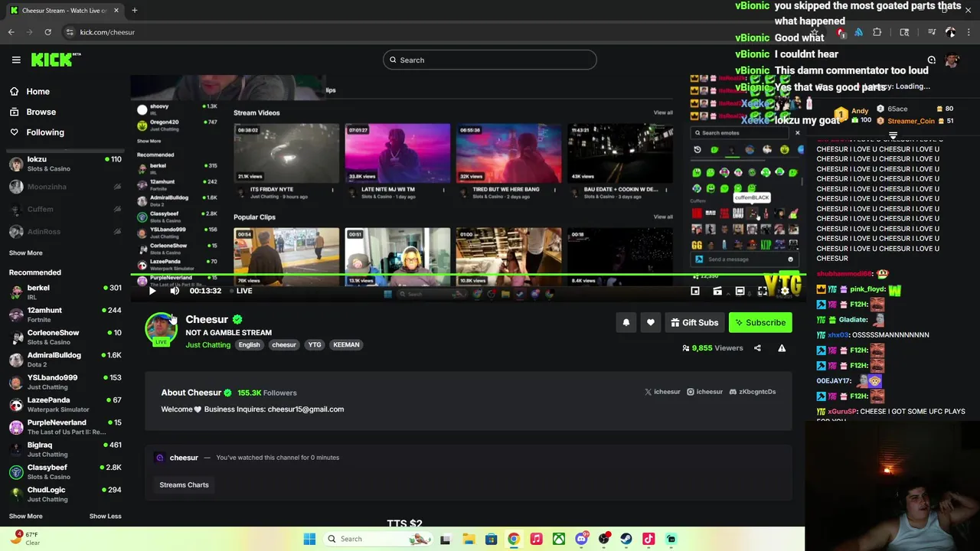Go to Following in sidebar
The height and width of the screenshot is (551, 980).
45,132
